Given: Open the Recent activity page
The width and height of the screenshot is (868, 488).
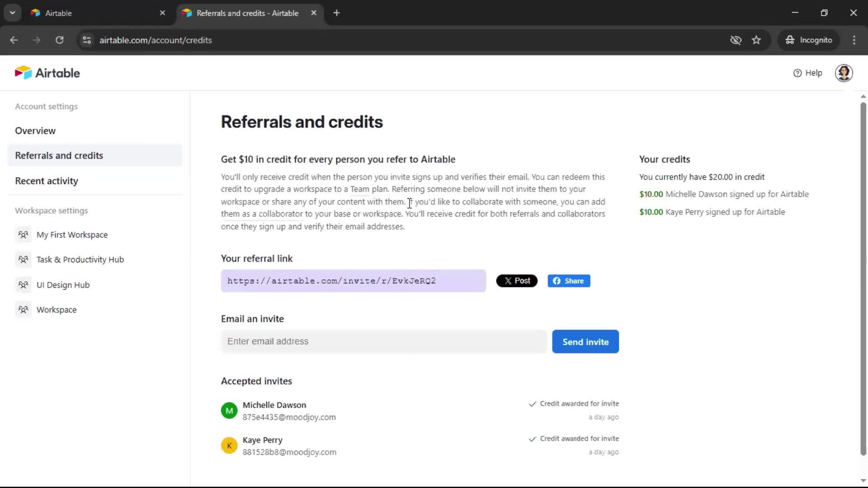Looking at the screenshot, I should click(47, 181).
